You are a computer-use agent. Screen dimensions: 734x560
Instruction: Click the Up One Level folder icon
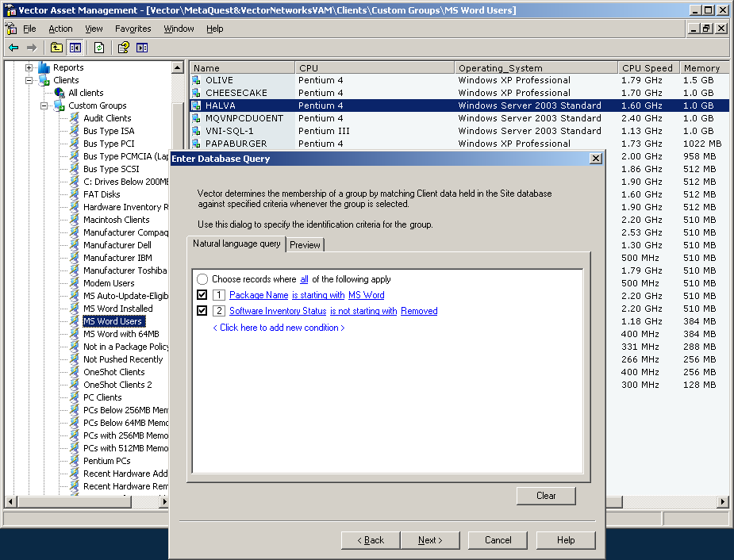coord(56,48)
